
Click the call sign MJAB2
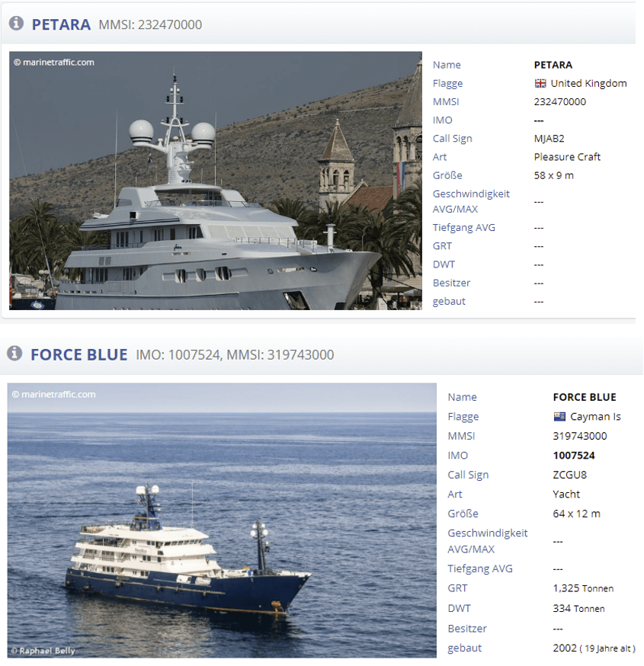pos(549,139)
